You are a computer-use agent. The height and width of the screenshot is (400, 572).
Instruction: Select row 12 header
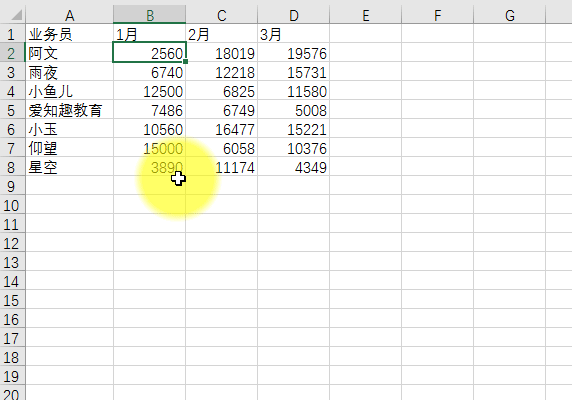pyautogui.click(x=12, y=244)
